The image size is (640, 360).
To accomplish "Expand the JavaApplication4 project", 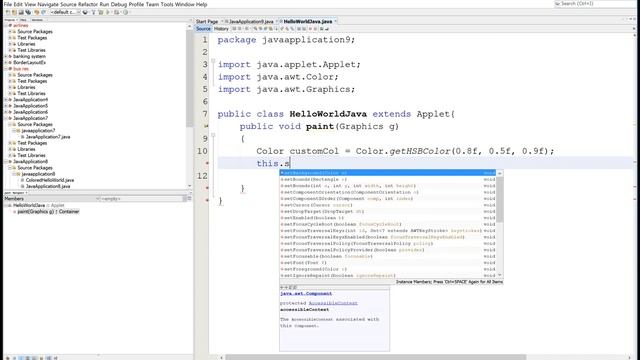I will pyautogui.click(x=6, y=100).
